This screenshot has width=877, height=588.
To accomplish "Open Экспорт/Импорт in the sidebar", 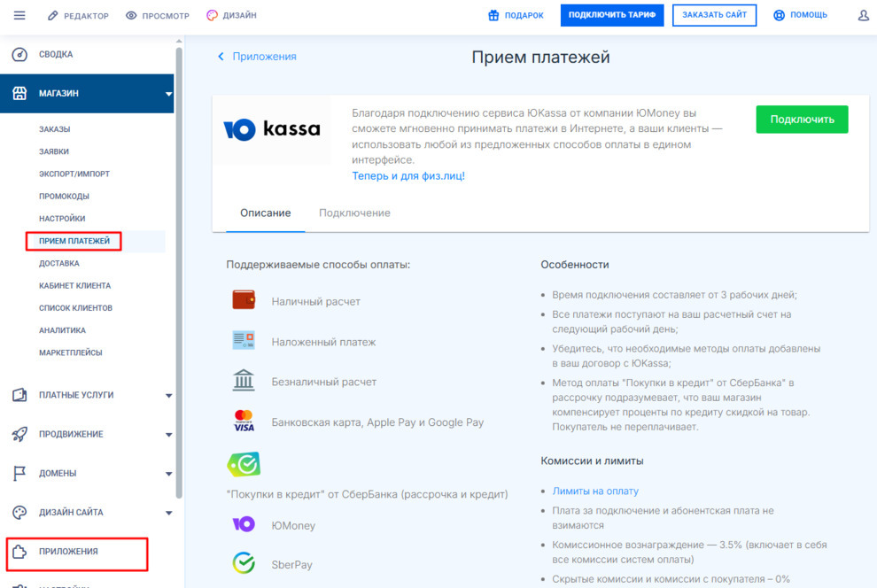I will click(74, 174).
